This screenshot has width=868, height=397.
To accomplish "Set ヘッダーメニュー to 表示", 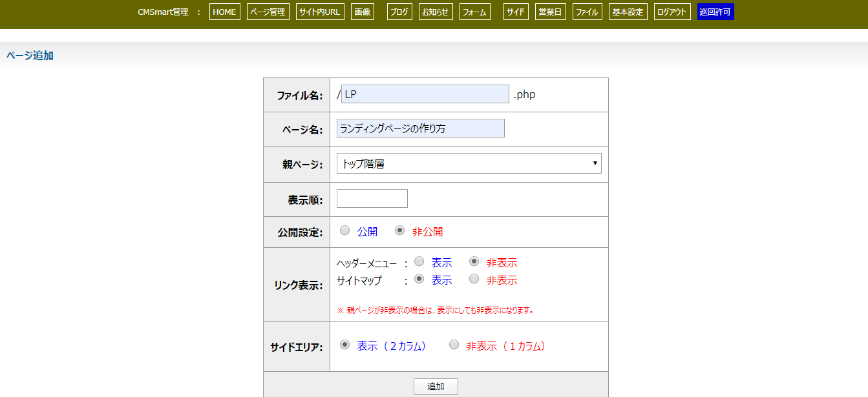I will tap(419, 261).
